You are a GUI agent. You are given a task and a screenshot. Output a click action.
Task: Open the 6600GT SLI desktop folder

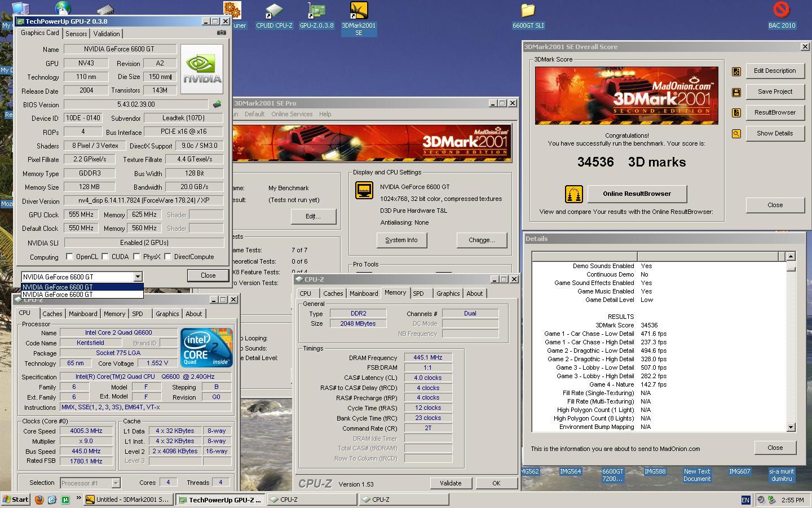pyautogui.click(x=528, y=16)
